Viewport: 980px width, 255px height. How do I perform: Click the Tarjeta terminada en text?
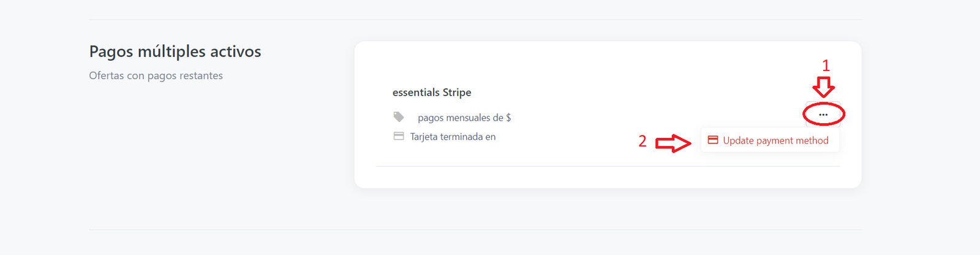click(x=453, y=137)
